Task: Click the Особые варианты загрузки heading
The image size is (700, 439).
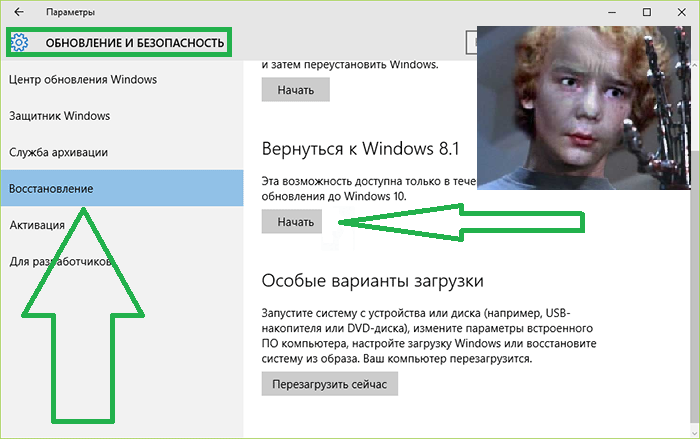Action: [372, 280]
